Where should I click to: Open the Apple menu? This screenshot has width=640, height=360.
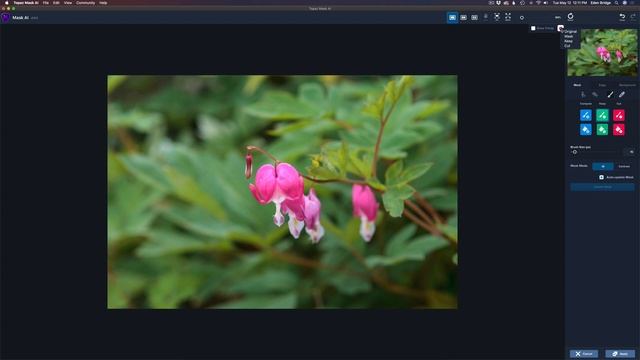(x=7, y=2)
